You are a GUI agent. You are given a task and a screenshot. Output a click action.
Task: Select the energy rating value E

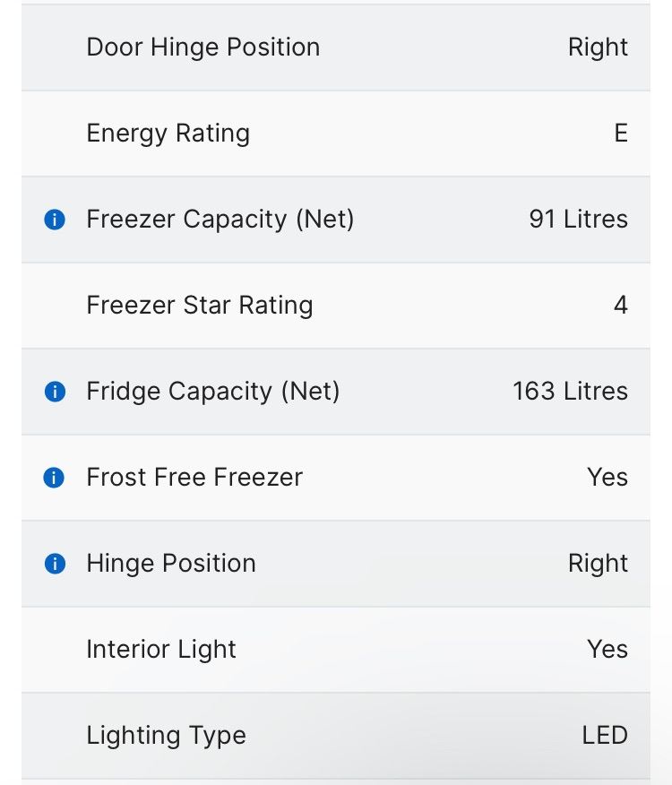[x=620, y=134]
